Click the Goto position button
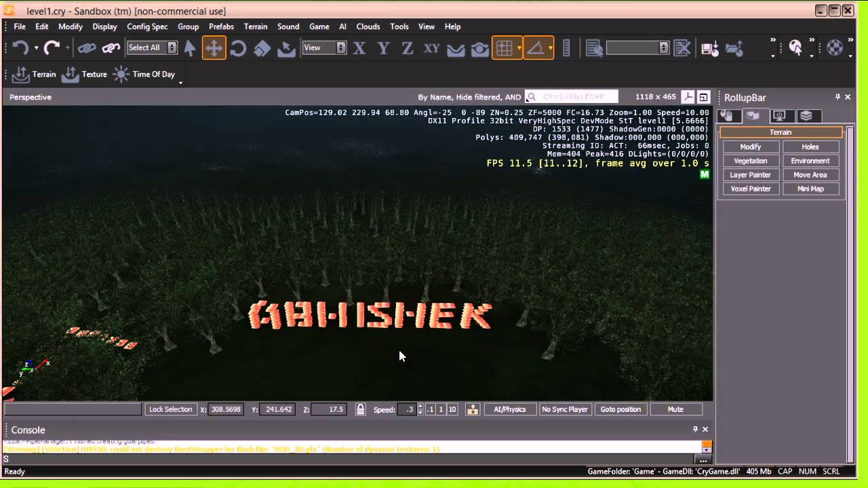The height and width of the screenshot is (488, 868). click(x=620, y=409)
